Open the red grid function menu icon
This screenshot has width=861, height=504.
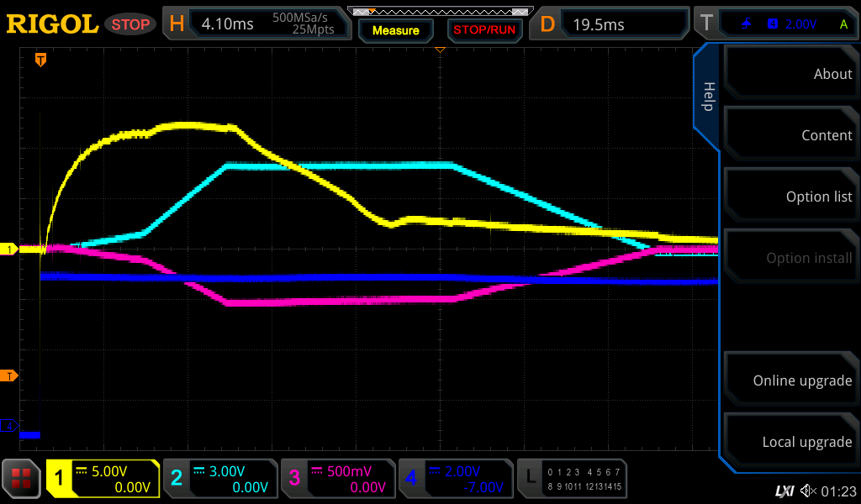[x=21, y=479]
